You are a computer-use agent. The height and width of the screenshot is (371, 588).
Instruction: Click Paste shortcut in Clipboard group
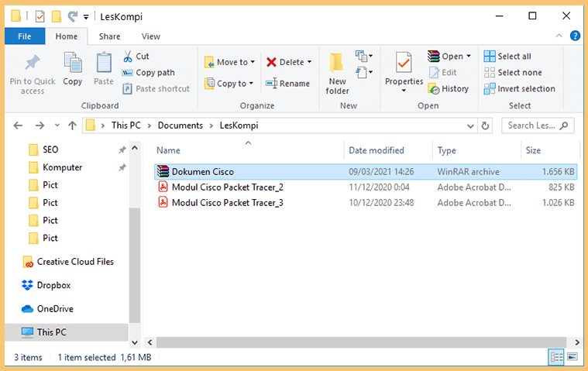click(156, 89)
